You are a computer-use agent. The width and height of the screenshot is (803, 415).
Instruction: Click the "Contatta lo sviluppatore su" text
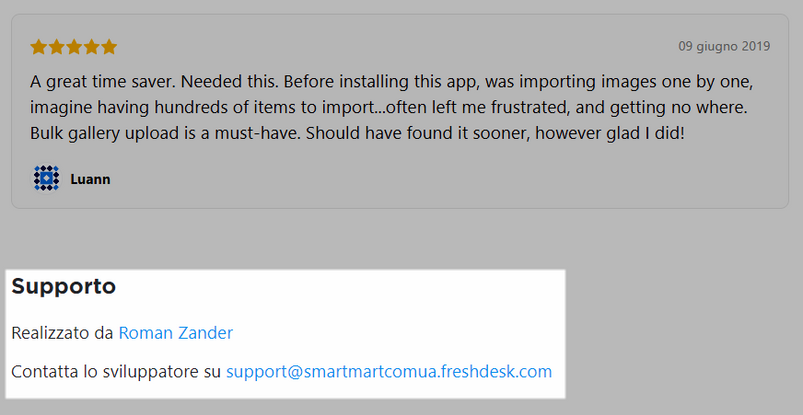pyautogui.click(x=116, y=371)
